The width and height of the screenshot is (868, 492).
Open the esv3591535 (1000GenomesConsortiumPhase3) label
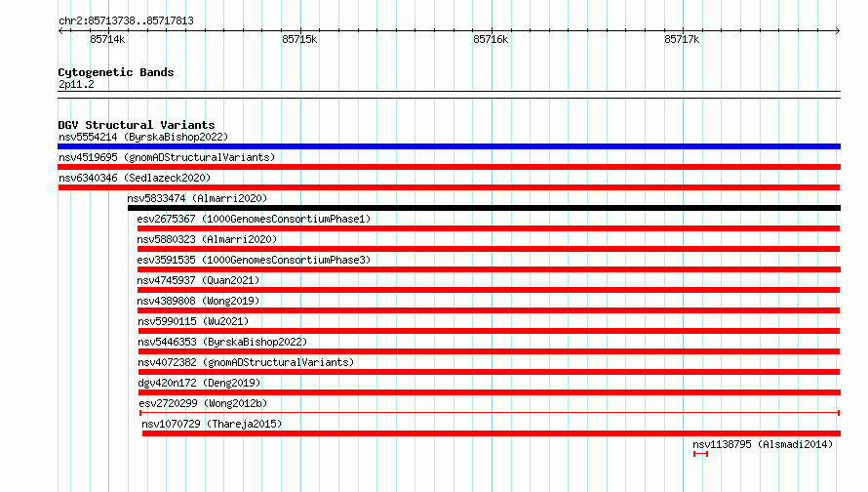[254, 260]
